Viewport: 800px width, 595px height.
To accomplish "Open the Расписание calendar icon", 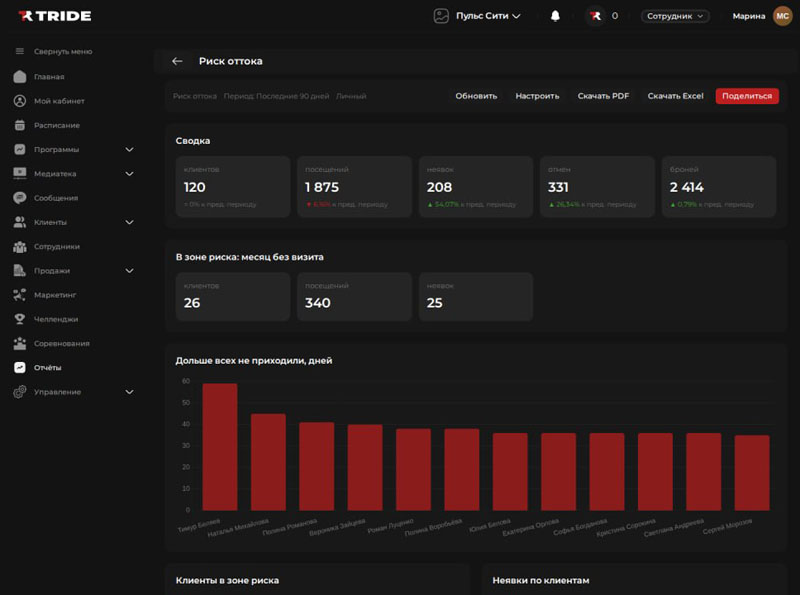I will pyautogui.click(x=20, y=125).
